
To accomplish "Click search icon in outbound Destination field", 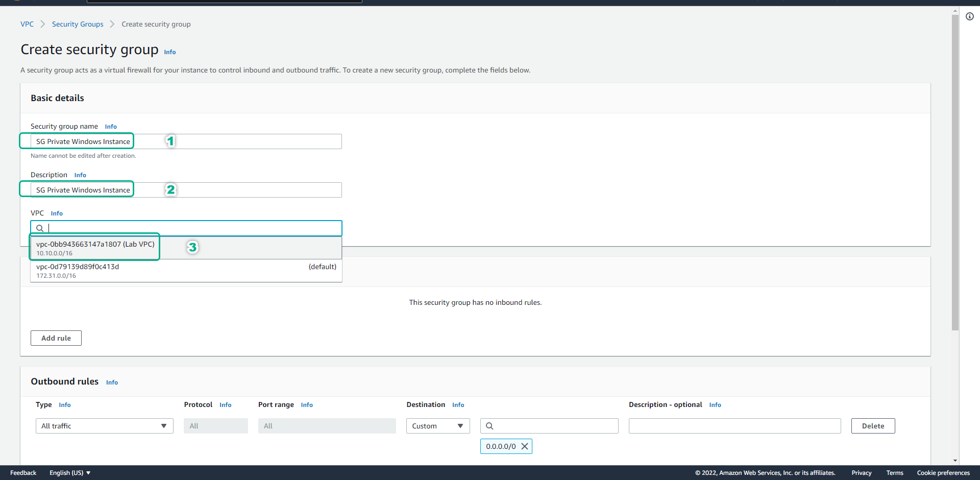I will [x=489, y=426].
